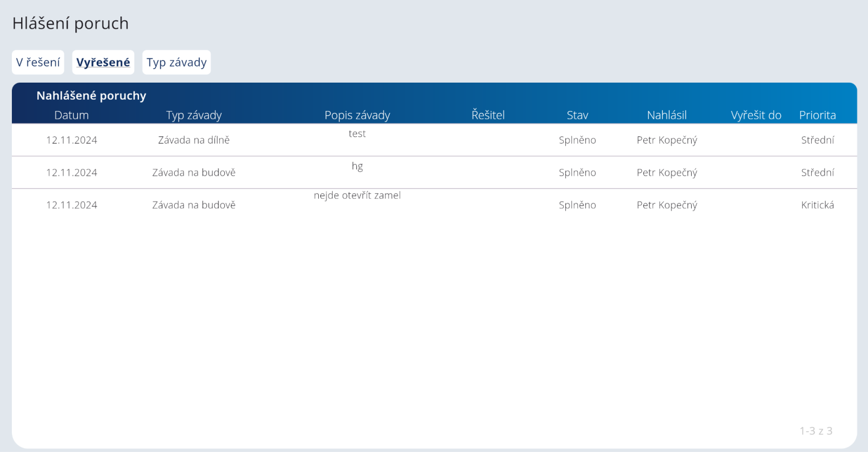Image resolution: width=868 pixels, height=452 pixels.
Task: Click the "Nahlášené poruchy" table title
Action: coord(91,96)
